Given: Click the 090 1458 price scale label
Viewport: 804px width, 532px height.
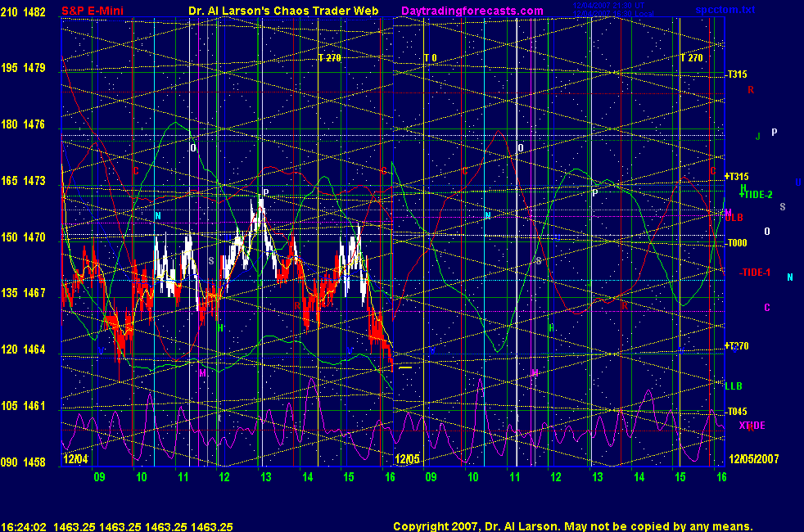Looking at the screenshot, I should coord(23,462).
